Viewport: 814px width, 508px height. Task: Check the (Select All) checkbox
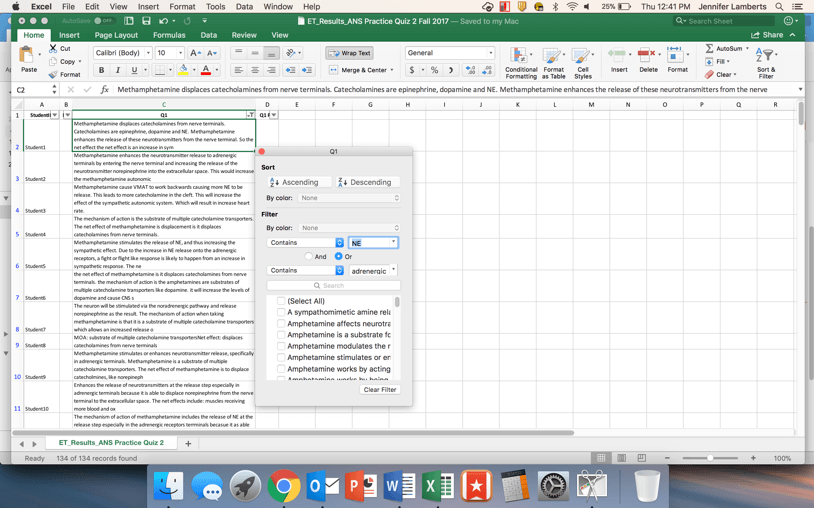pyautogui.click(x=281, y=301)
